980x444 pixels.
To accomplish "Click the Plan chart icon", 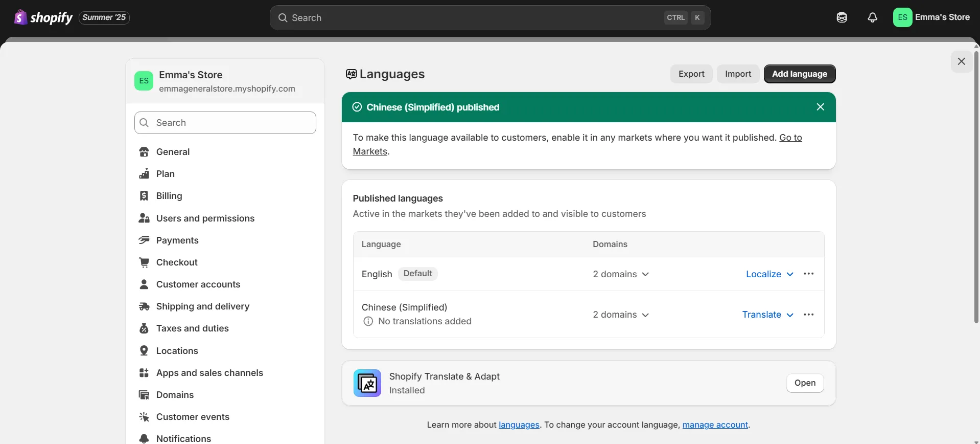I will pos(144,174).
